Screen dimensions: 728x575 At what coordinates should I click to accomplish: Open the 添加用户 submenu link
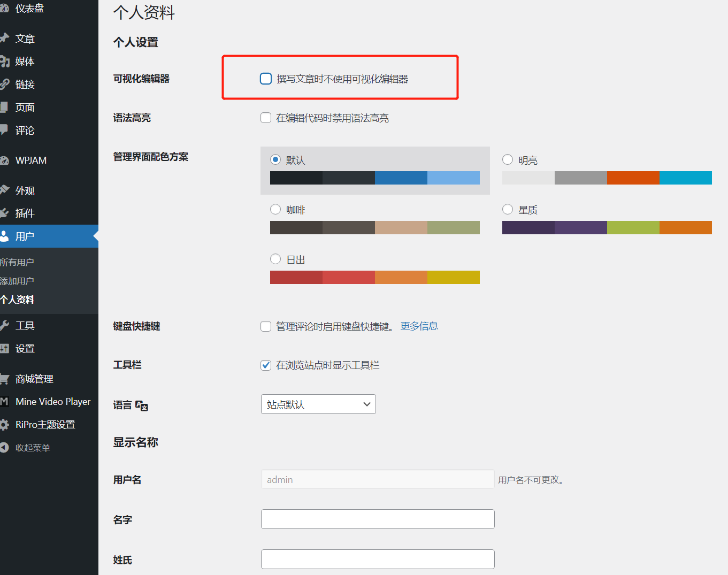point(17,281)
